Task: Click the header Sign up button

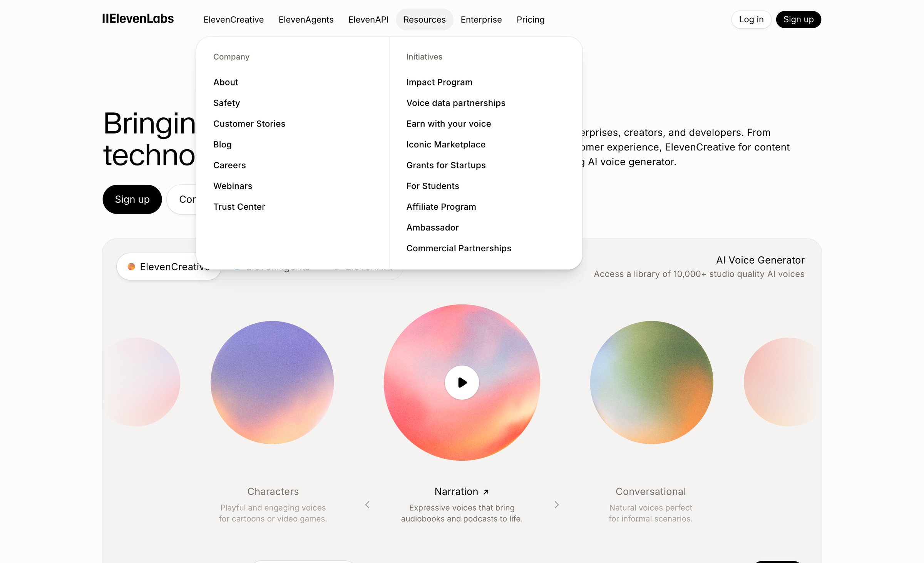Action: [798, 19]
